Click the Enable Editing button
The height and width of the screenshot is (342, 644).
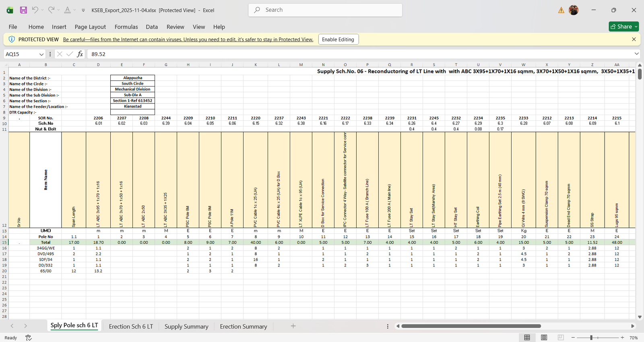pos(338,39)
